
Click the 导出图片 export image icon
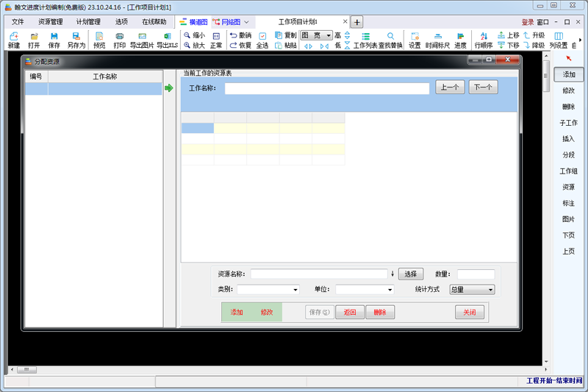click(142, 36)
